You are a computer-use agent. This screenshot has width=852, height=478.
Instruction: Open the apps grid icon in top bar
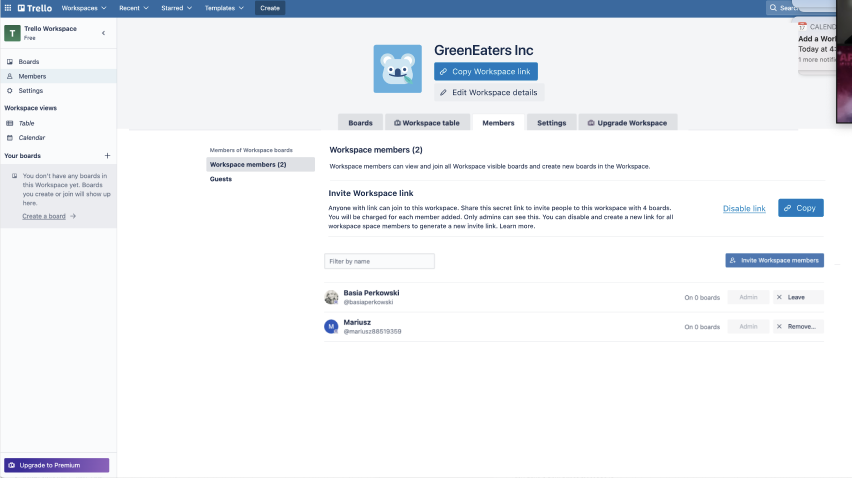click(x=8, y=8)
